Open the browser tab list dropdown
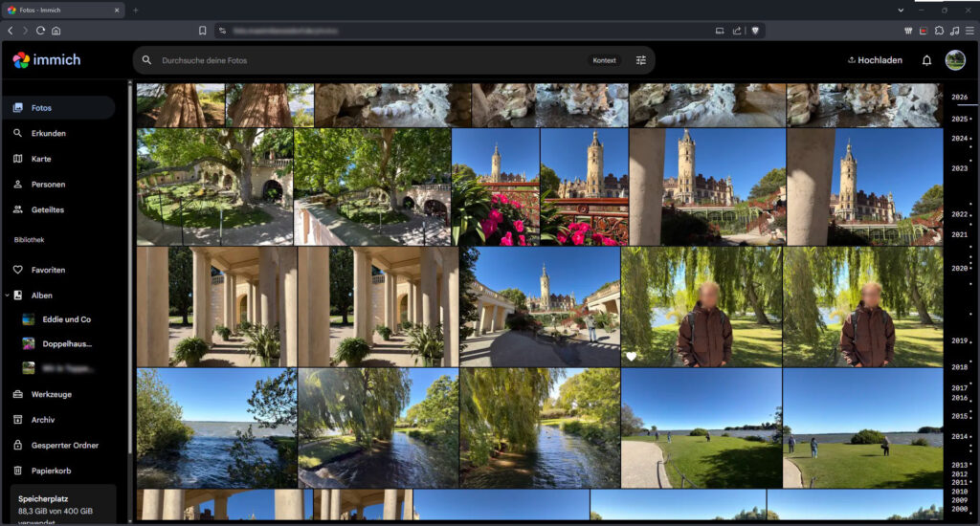Screen dimensions: 980x526 pos(901,10)
